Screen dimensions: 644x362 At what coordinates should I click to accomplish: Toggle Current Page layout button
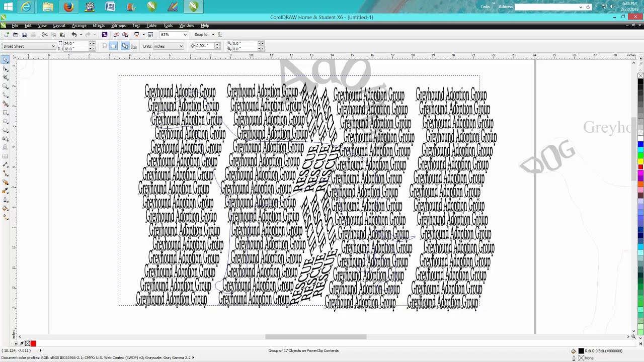tap(134, 46)
